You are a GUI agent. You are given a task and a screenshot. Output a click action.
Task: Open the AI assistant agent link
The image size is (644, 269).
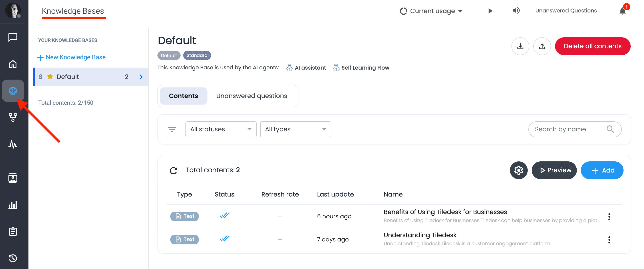pyautogui.click(x=310, y=68)
